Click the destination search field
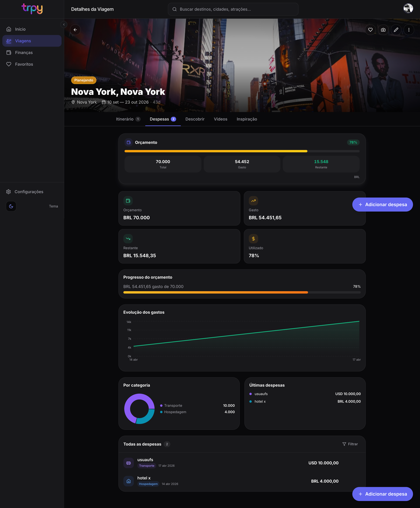Image resolution: width=420 pixels, height=508 pixels. (233, 9)
